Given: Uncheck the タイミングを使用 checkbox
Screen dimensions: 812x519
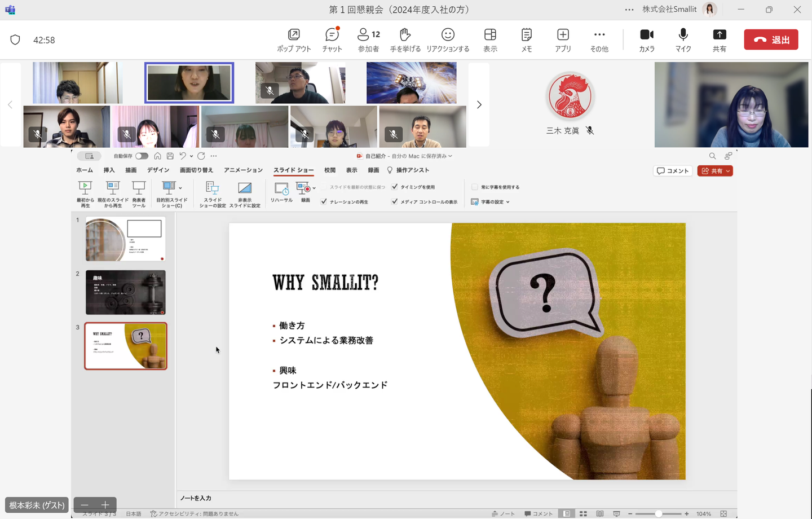Looking at the screenshot, I should (395, 187).
